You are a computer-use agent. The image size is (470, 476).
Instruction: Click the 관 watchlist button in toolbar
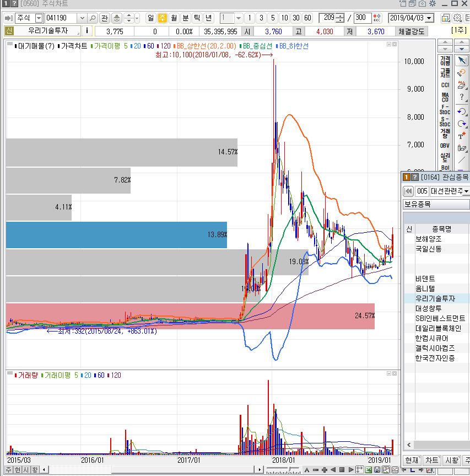(x=105, y=18)
